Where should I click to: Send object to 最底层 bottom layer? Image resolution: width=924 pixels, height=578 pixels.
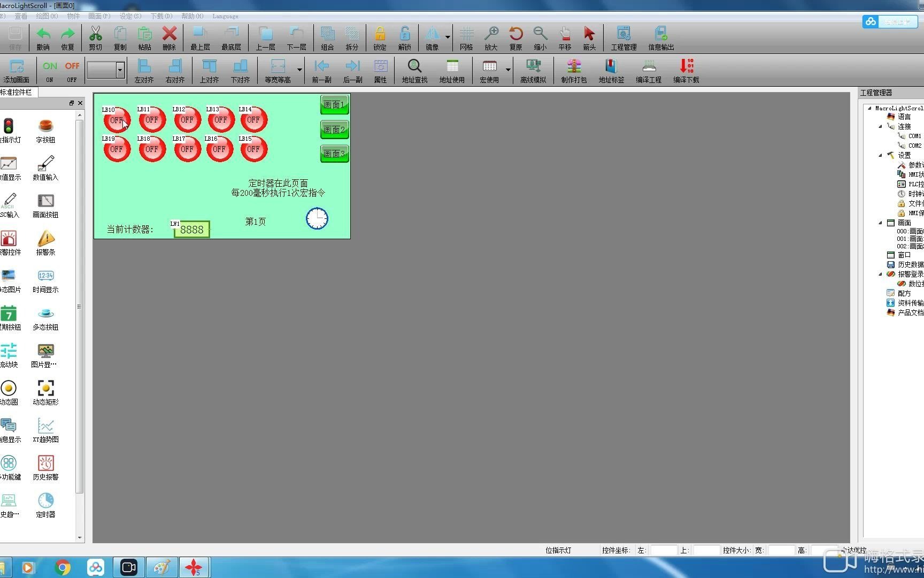coord(232,38)
